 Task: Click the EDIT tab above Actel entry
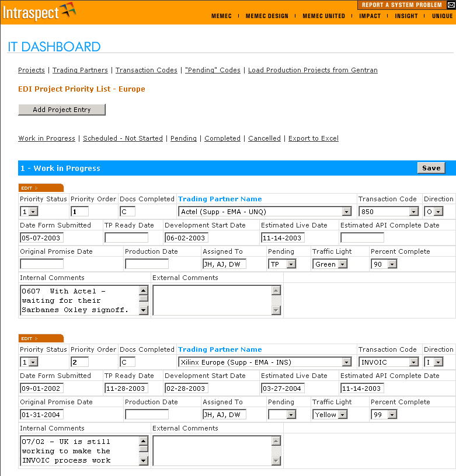[41, 188]
